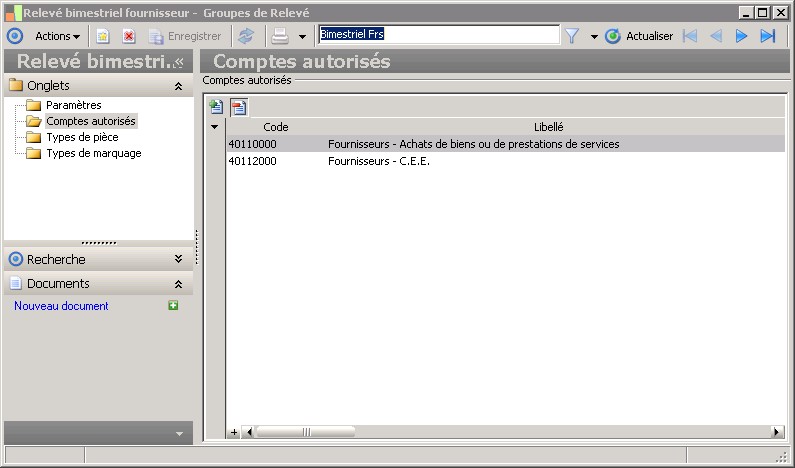Open the grid column selector dropdown arrow
795x468 pixels.
coord(214,127)
